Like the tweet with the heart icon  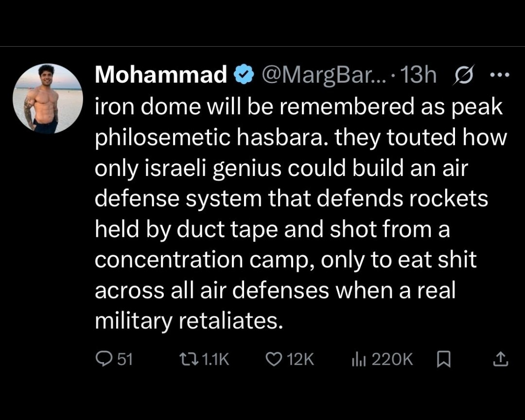(x=274, y=359)
